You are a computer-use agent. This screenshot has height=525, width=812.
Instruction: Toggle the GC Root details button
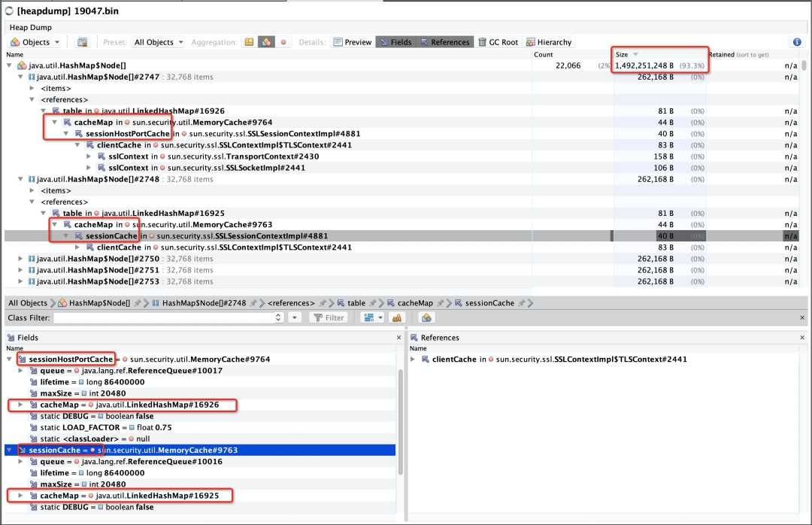pos(498,42)
